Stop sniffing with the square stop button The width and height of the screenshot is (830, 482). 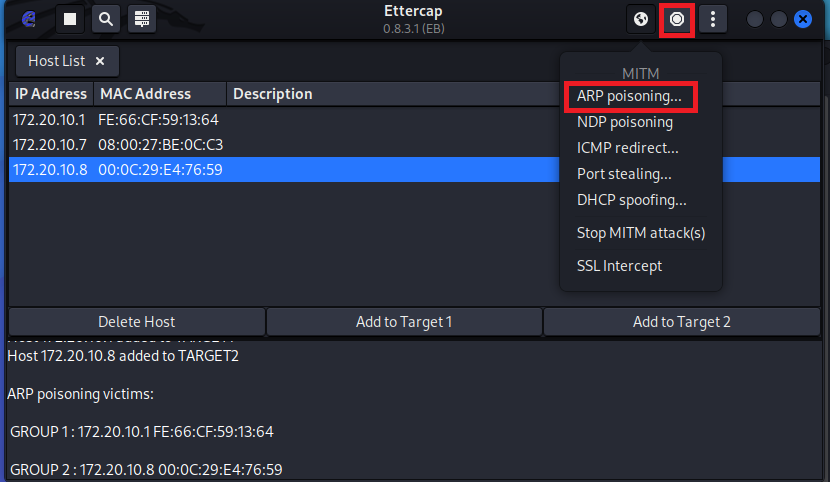pos(69,19)
